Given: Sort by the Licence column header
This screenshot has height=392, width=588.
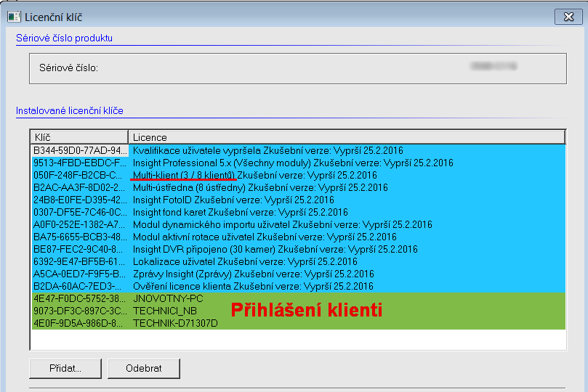Looking at the screenshot, I should (346, 137).
